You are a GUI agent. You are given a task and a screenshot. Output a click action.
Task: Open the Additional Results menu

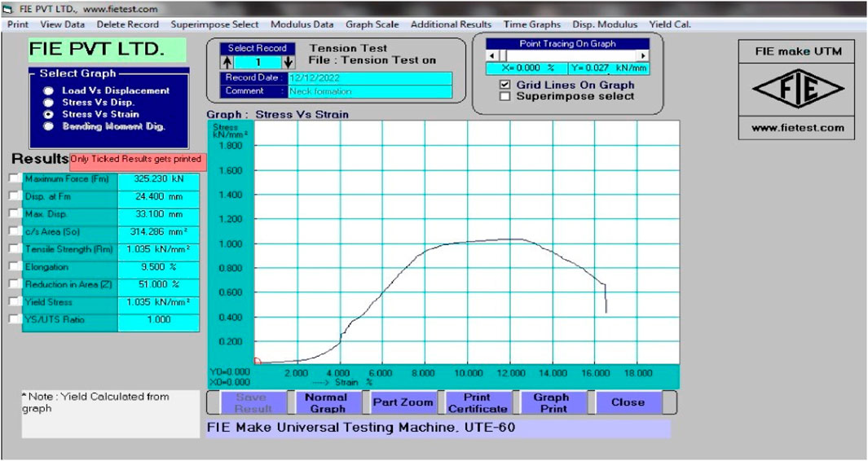coord(451,24)
